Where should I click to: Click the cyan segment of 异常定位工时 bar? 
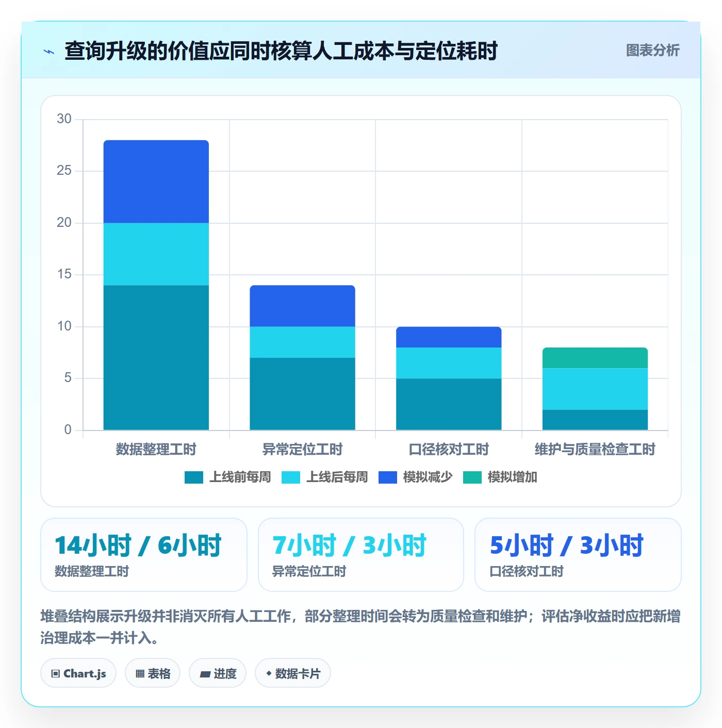pyautogui.click(x=303, y=342)
